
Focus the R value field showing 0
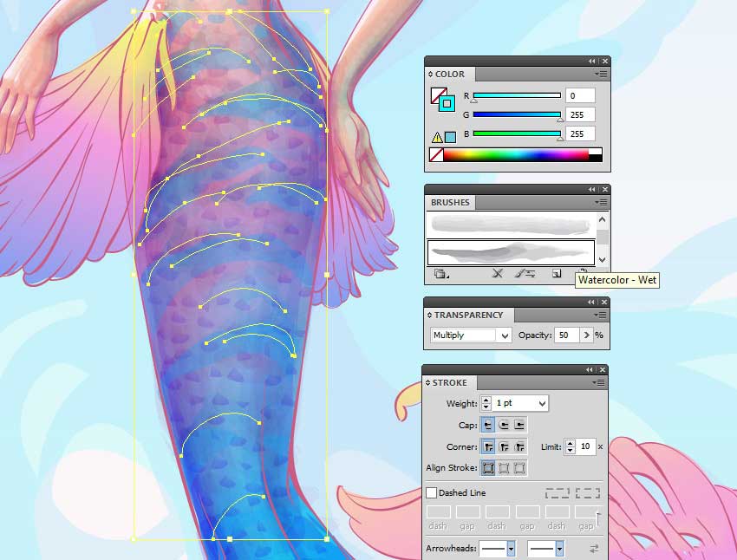[580, 95]
